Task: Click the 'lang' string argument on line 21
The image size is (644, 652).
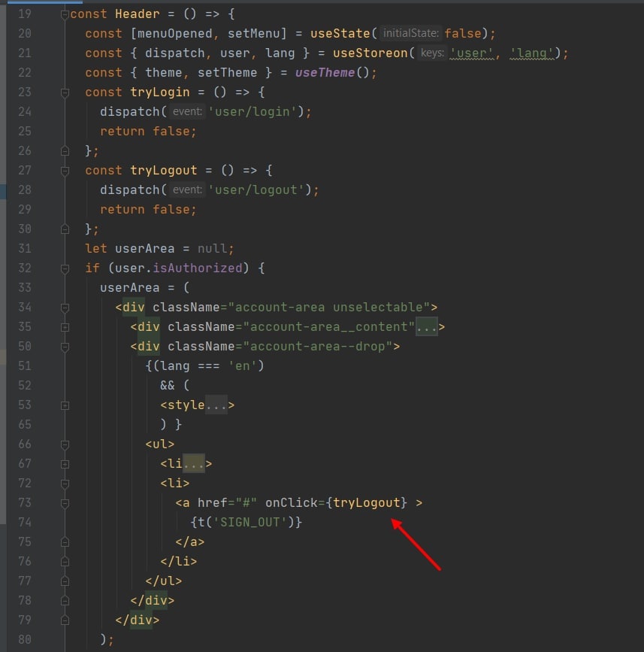Action: (x=532, y=53)
